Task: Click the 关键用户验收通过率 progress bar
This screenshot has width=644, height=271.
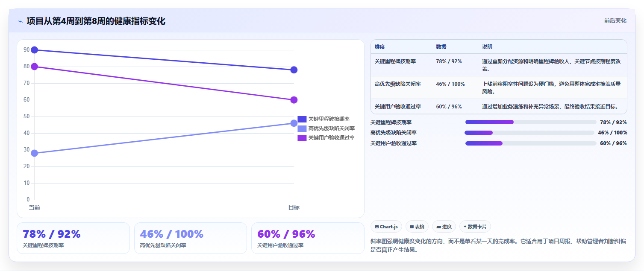Action: (531, 143)
